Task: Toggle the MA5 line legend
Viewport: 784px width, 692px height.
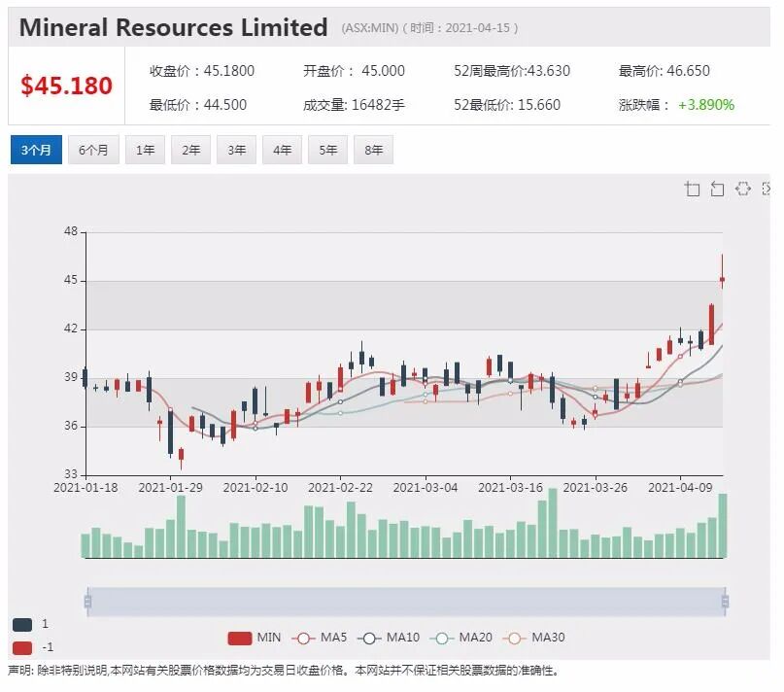Action: (x=319, y=638)
